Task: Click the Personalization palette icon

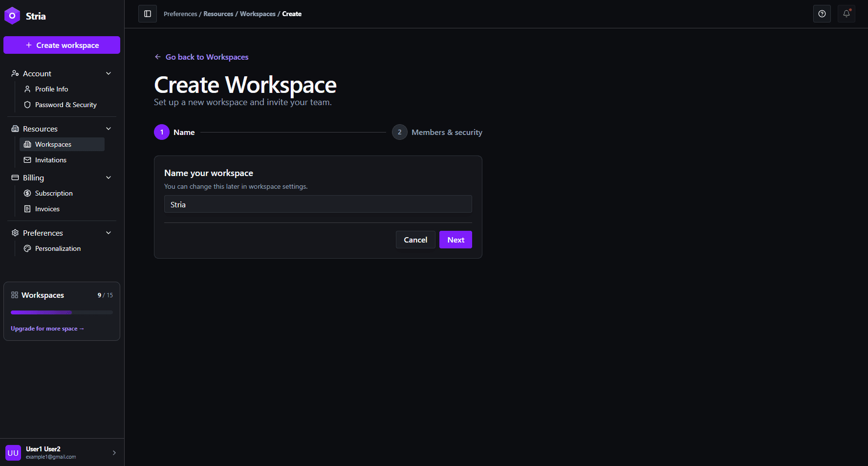Action: [27, 248]
